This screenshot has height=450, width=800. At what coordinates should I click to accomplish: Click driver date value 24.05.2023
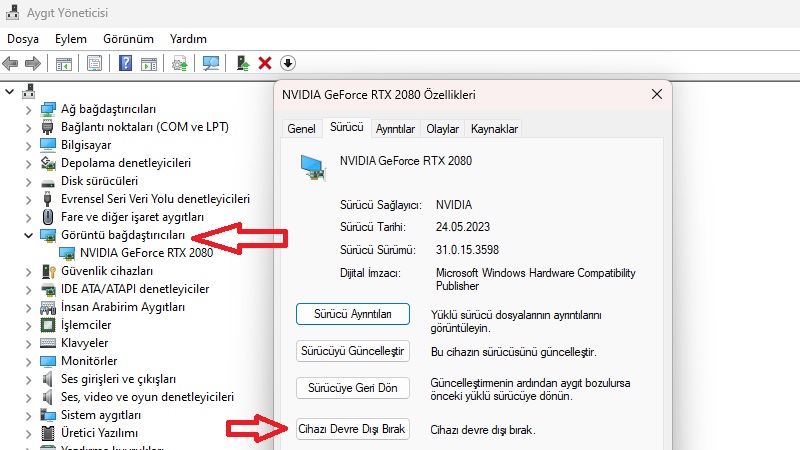[x=463, y=227]
